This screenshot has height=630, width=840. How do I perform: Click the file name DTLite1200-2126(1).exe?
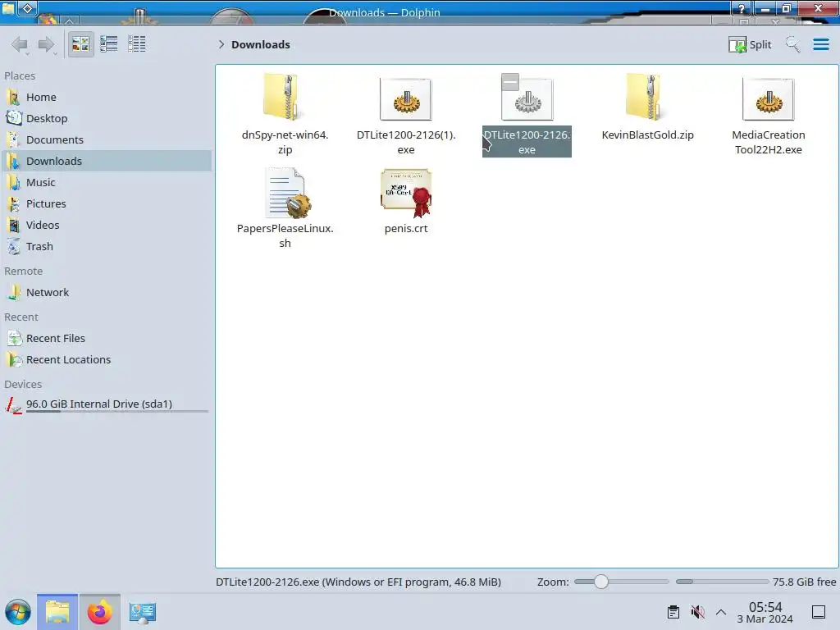[x=405, y=142]
